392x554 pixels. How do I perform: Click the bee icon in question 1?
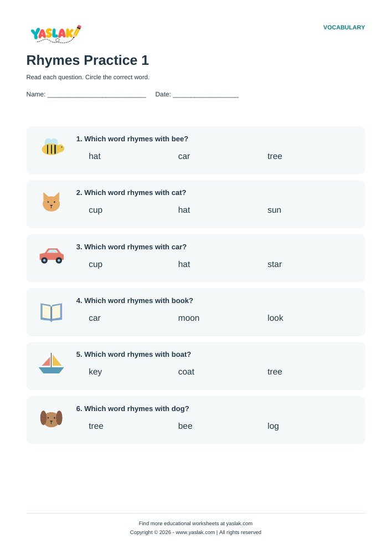53,147
